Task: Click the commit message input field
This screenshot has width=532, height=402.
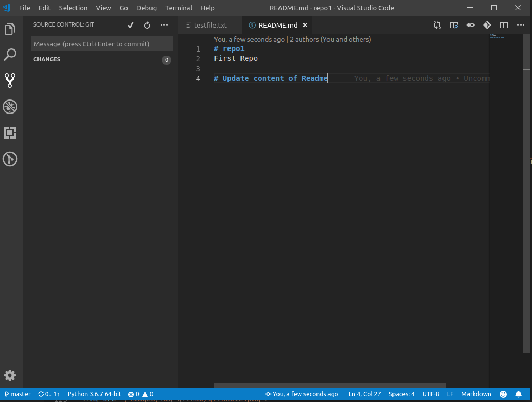Action: [x=102, y=44]
